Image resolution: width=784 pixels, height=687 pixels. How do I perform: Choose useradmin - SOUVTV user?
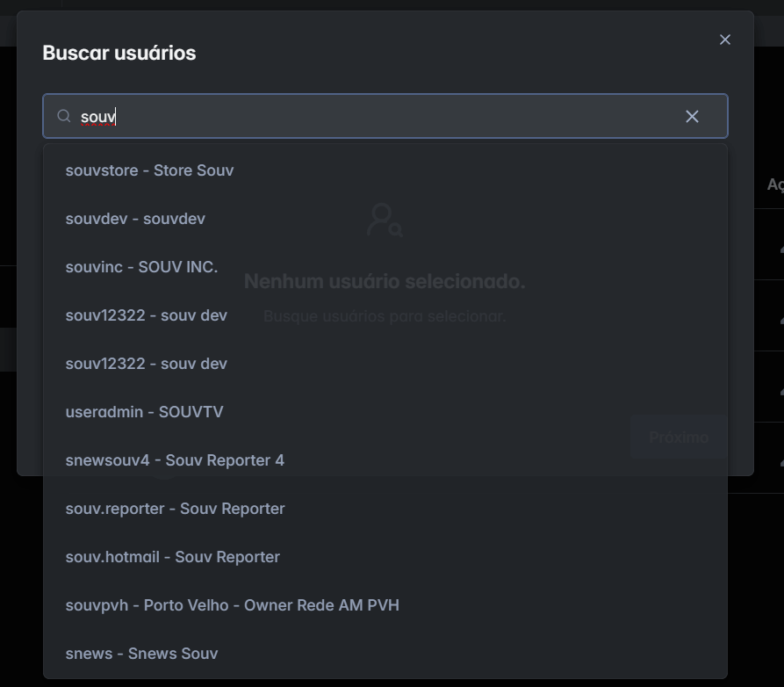[x=144, y=412]
